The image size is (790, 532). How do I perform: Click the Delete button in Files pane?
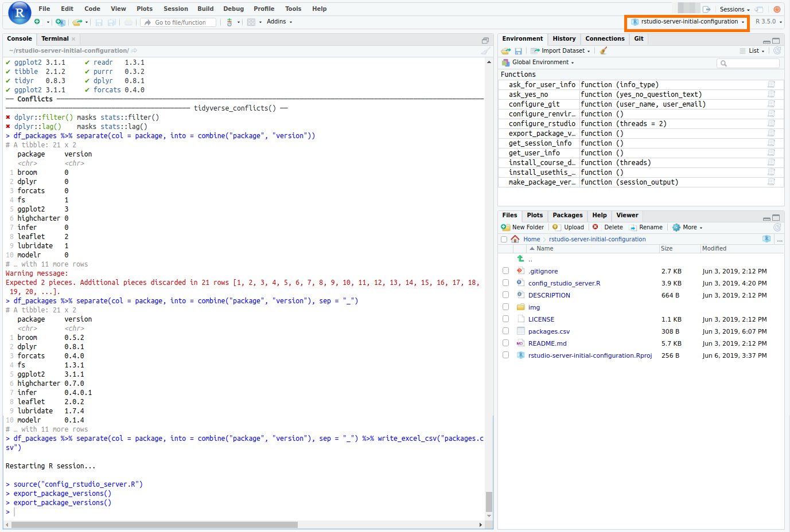608,228
